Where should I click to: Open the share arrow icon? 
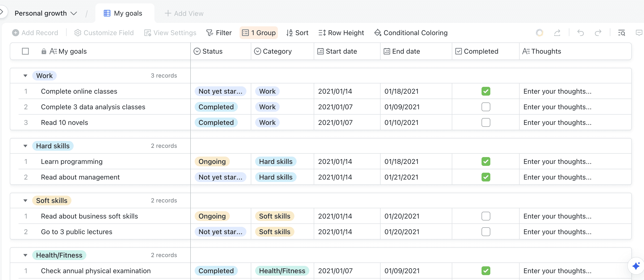(557, 33)
